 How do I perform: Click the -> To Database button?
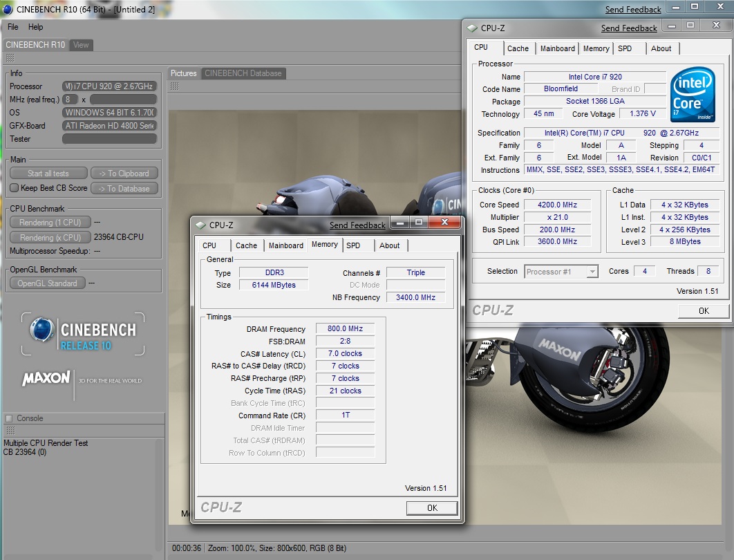124,188
